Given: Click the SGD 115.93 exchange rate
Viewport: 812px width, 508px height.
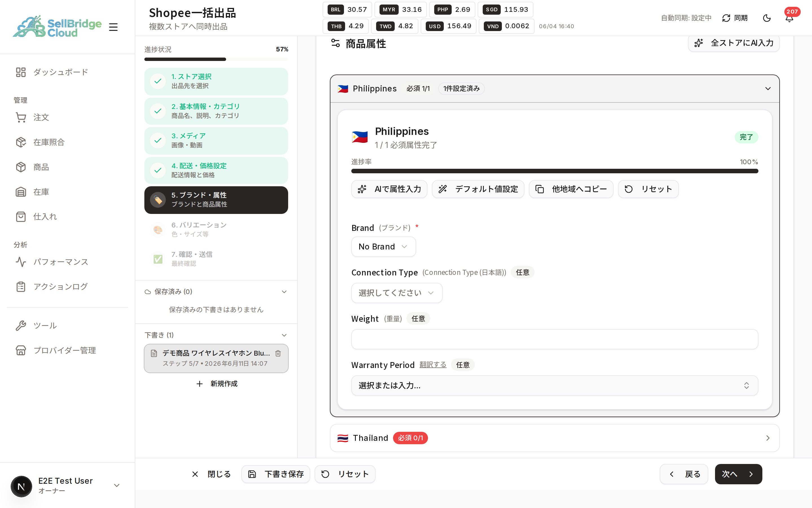Looking at the screenshot, I should [x=506, y=9].
